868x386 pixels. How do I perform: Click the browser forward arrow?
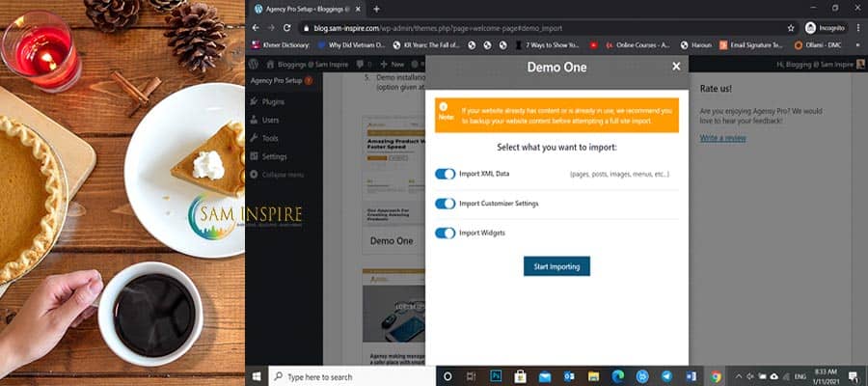[271, 28]
